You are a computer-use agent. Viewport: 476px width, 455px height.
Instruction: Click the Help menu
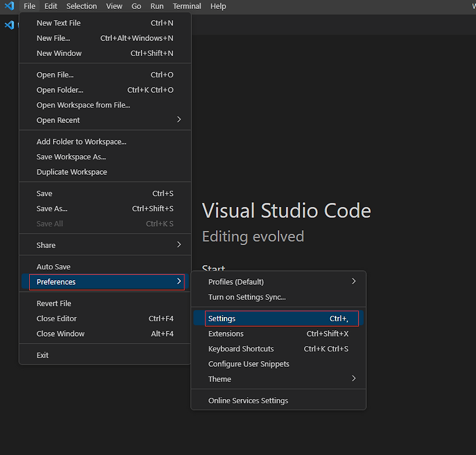[218, 7]
